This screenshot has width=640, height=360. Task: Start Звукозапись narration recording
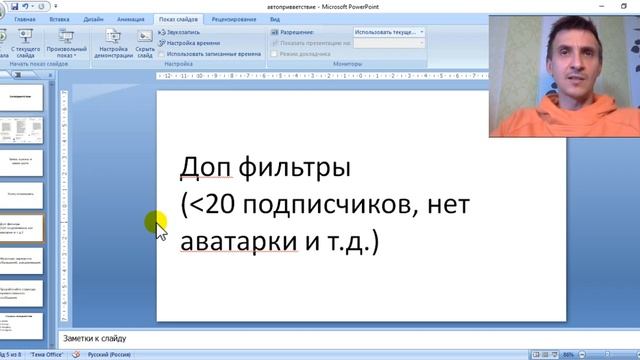click(x=179, y=32)
